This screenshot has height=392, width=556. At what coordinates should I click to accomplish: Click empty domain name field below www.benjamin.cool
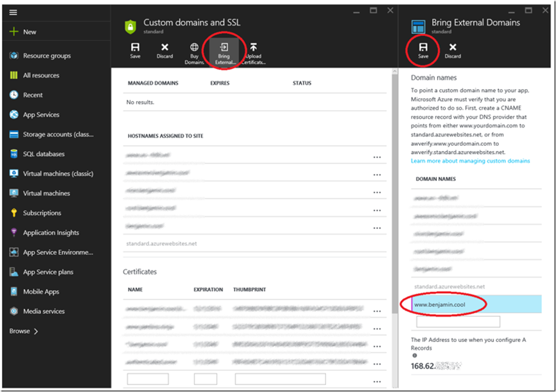(458, 321)
